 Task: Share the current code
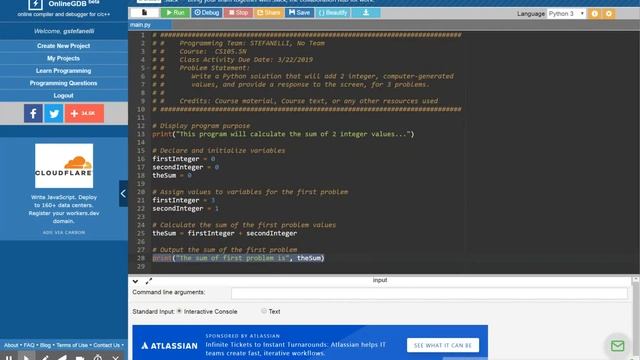point(268,13)
